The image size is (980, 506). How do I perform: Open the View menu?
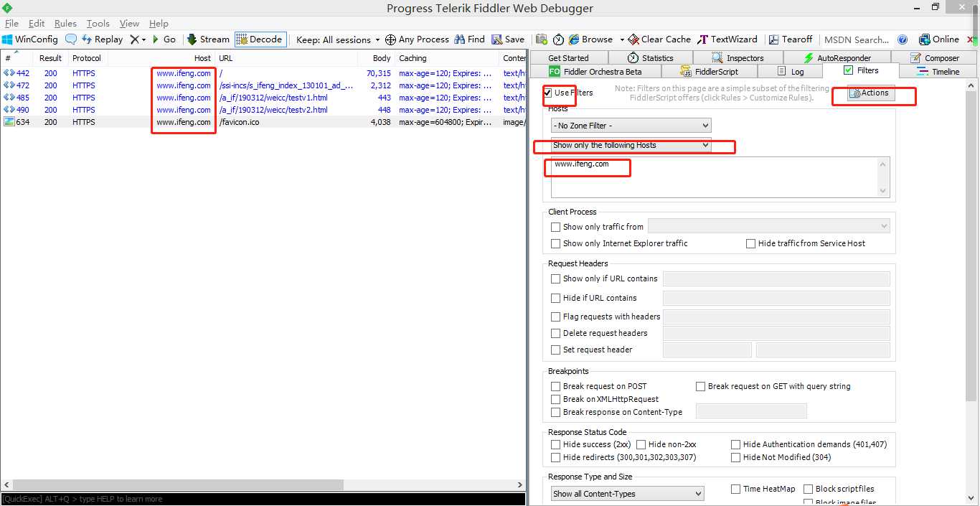point(129,24)
